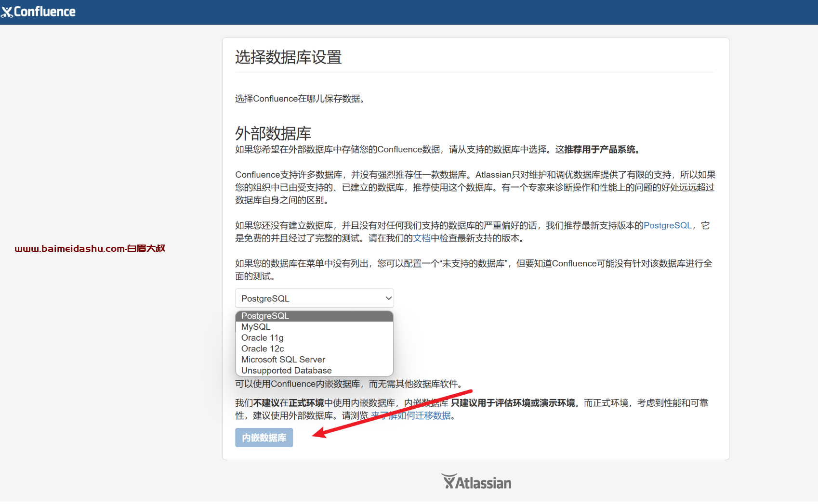Select the Oracle 12c option
Viewport: 818px width, 504px height.
pos(314,349)
